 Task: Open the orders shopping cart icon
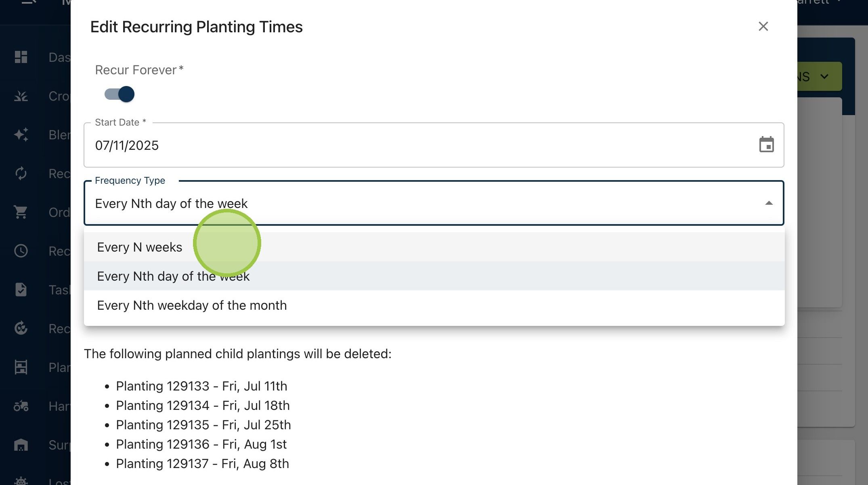pyautogui.click(x=21, y=212)
